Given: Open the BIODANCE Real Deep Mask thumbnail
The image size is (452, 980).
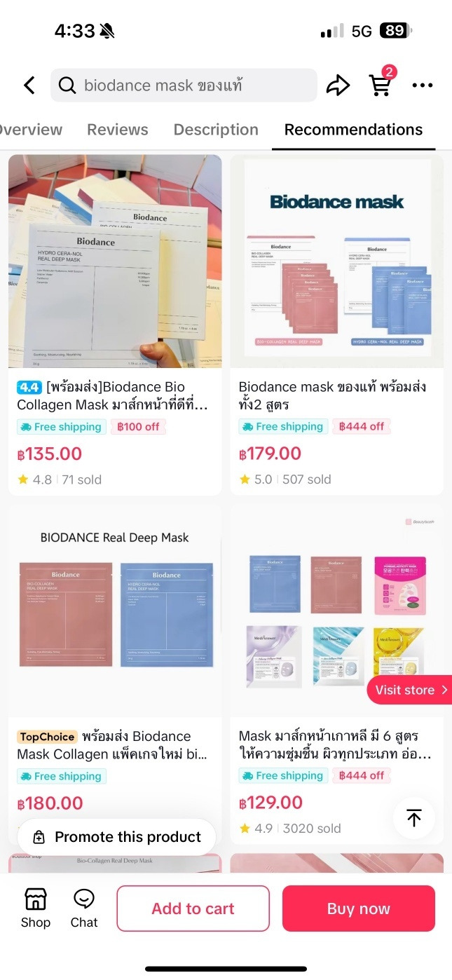Looking at the screenshot, I should click(x=115, y=610).
